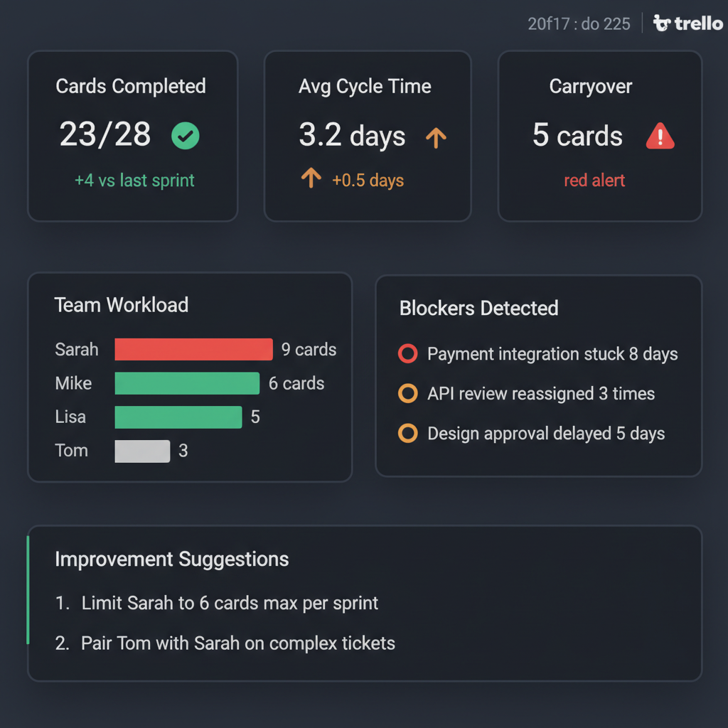The width and height of the screenshot is (728, 728).
Task: Click Lisa's green workload bar
Action: (178, 417)
